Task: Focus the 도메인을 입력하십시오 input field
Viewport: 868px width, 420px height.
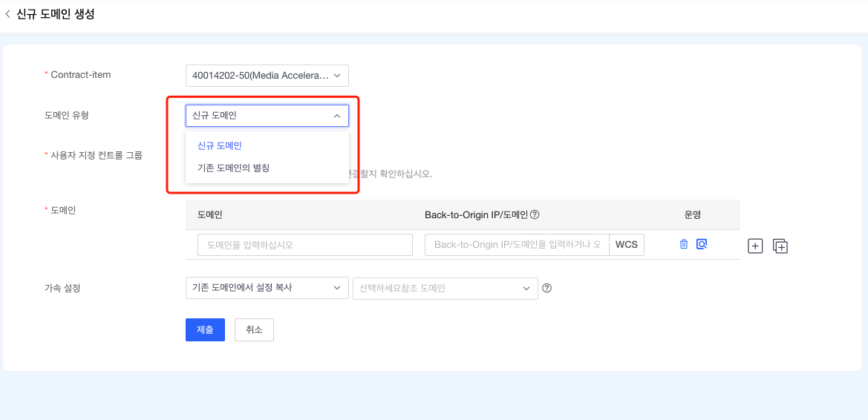Action: 304,245
